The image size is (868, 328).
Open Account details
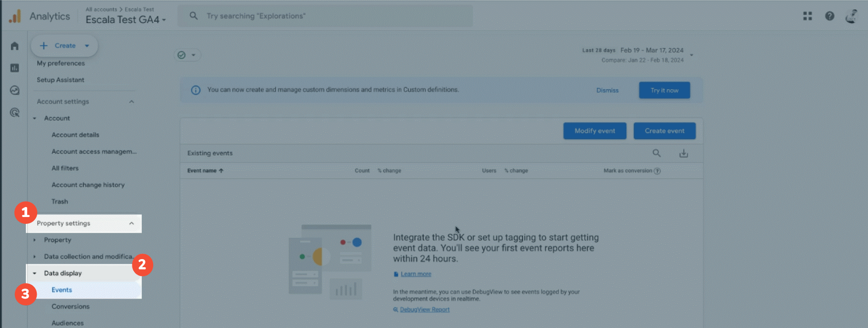(x=75, y=135)
